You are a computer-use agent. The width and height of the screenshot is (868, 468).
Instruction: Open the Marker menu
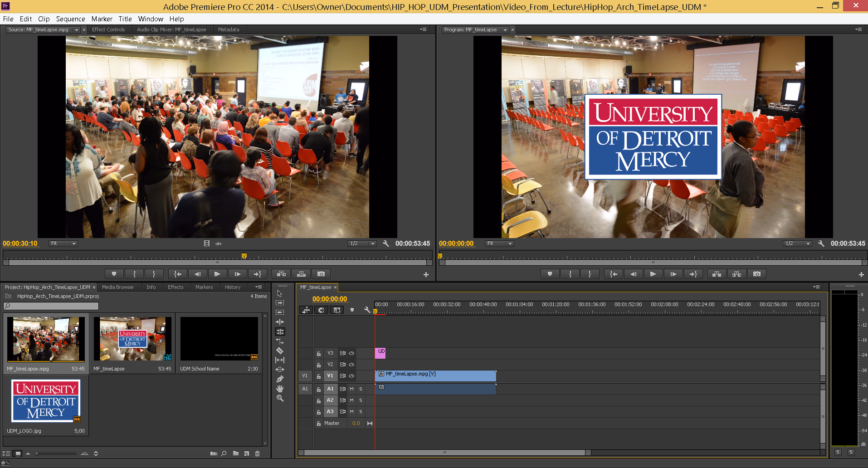pyautogui.click(x=102, y=19)
